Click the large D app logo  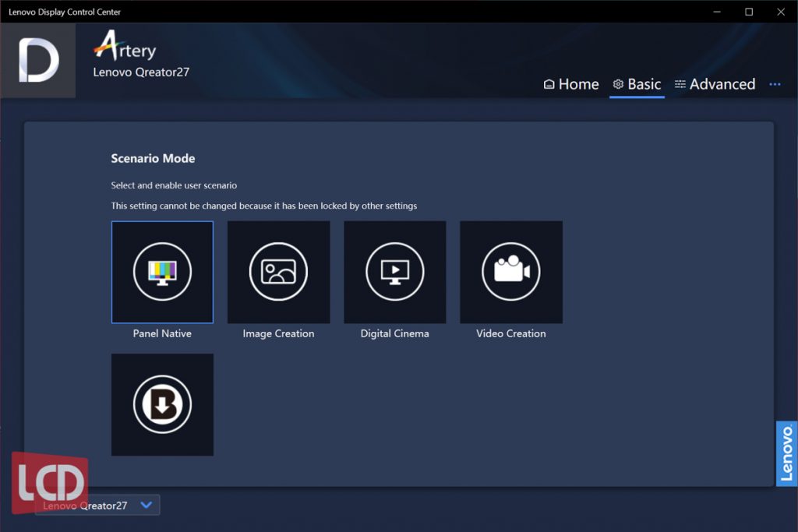[x=38, y=61]
